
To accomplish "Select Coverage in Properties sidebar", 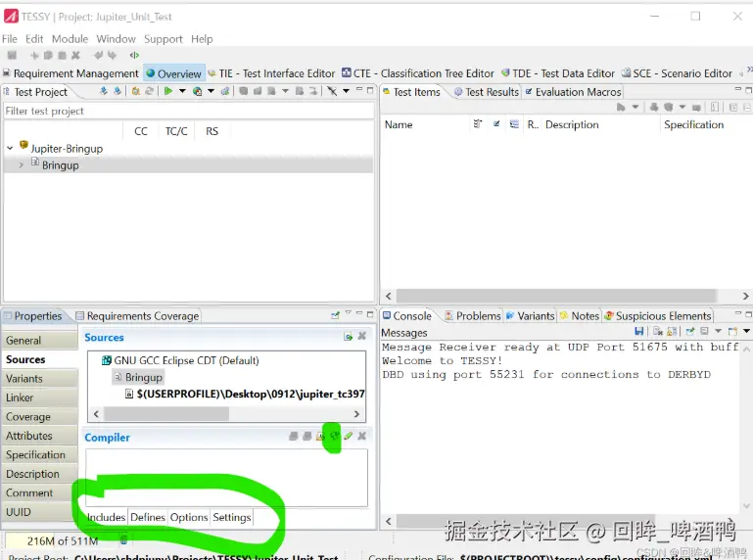I will coord(40,417).
